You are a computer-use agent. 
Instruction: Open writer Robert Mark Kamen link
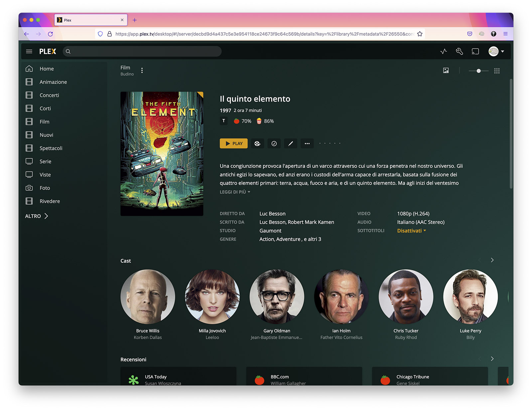tap(311, 222)
